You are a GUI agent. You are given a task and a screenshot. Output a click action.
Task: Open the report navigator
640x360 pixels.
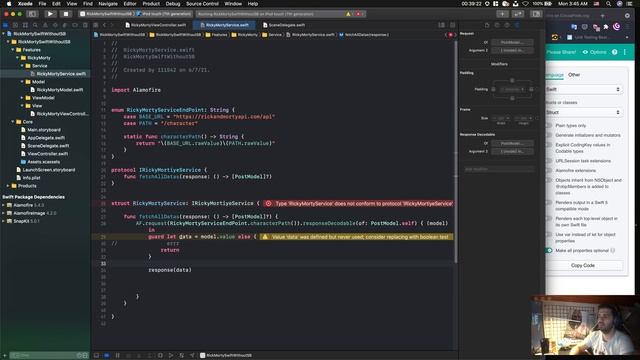tap(85, 25)
